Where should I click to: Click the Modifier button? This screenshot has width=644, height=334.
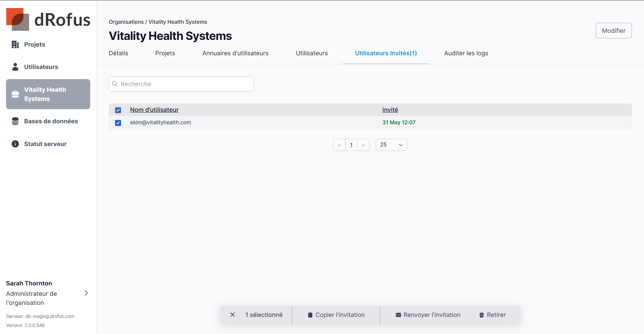tap(613, 31)
